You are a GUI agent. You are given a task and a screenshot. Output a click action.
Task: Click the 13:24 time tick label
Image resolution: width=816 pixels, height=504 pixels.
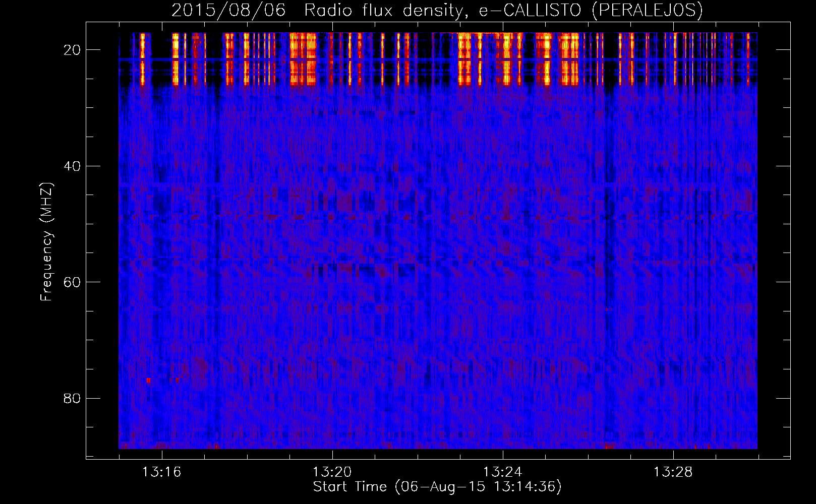point(502,472)
